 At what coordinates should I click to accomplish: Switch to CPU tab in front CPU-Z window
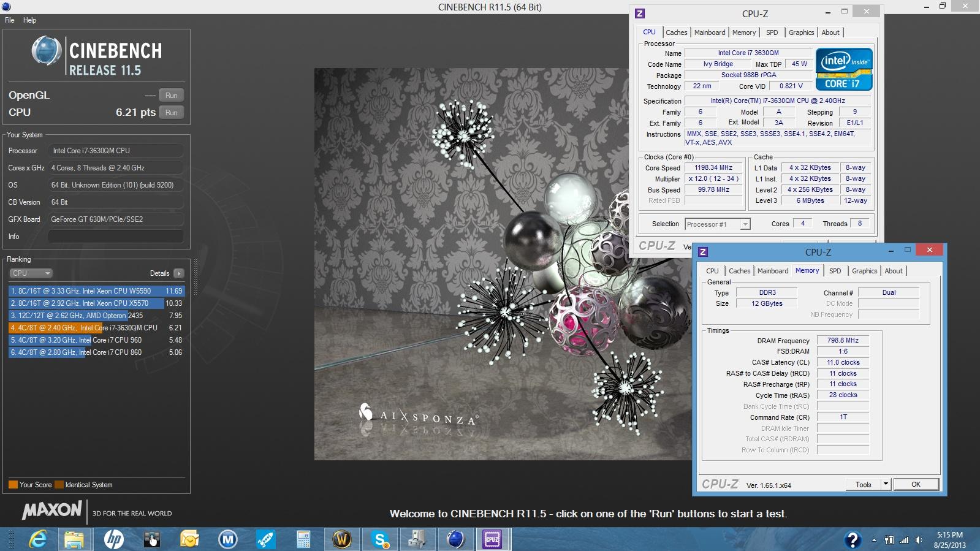[712, 271]
